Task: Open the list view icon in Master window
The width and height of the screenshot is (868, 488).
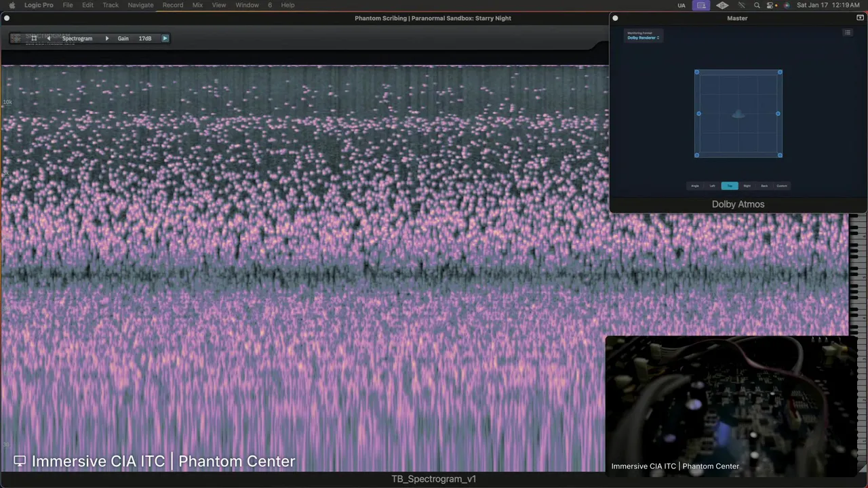Action: point(847,33)
